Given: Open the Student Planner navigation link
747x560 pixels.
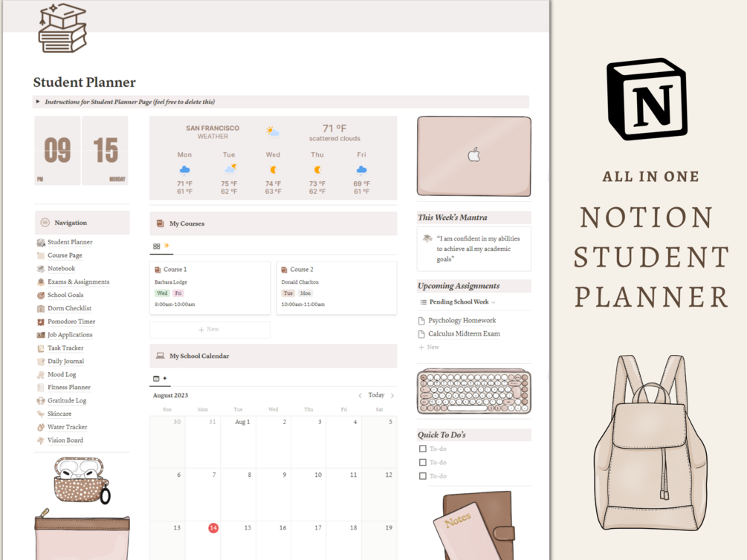Looking at the screenshot, I should click(x=70, y=242).
